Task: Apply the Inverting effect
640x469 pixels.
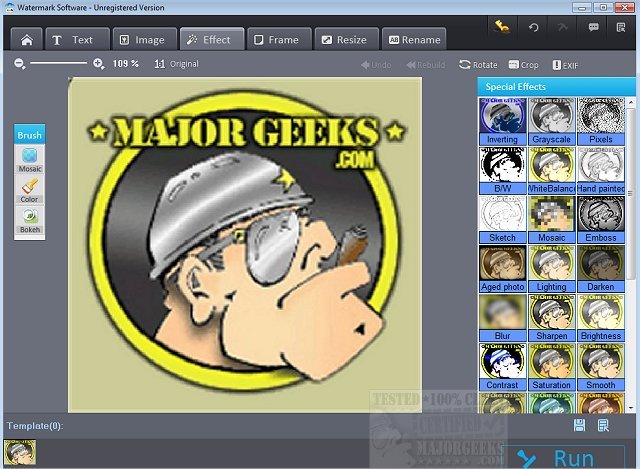Action: (502, 121)
